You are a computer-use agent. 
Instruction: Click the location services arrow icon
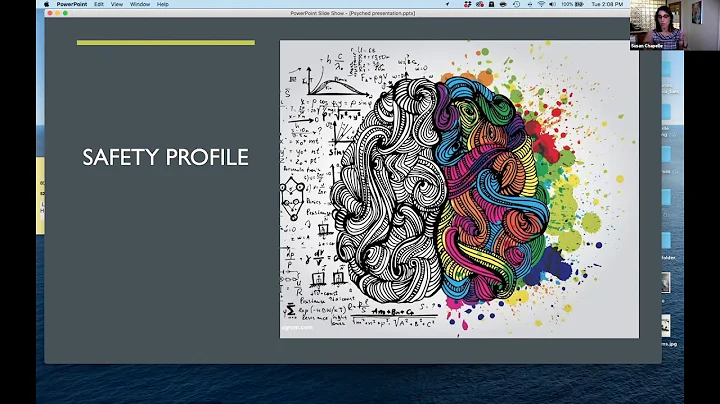tap(447, 4)
